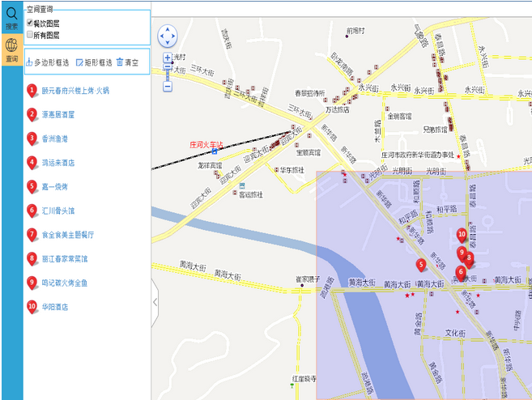
Task: Click red marker 3 in results list
Action: point(32,138)
